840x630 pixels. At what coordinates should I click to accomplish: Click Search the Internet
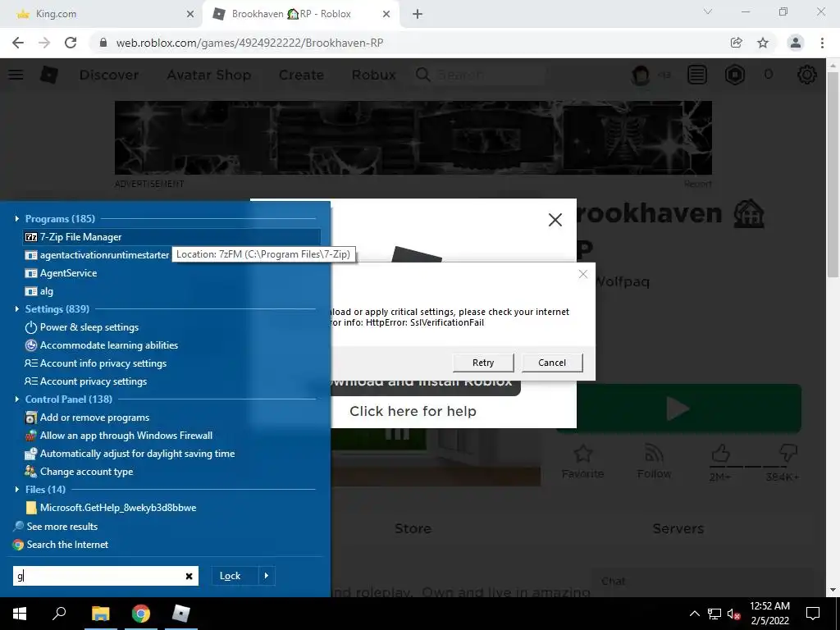61,545
